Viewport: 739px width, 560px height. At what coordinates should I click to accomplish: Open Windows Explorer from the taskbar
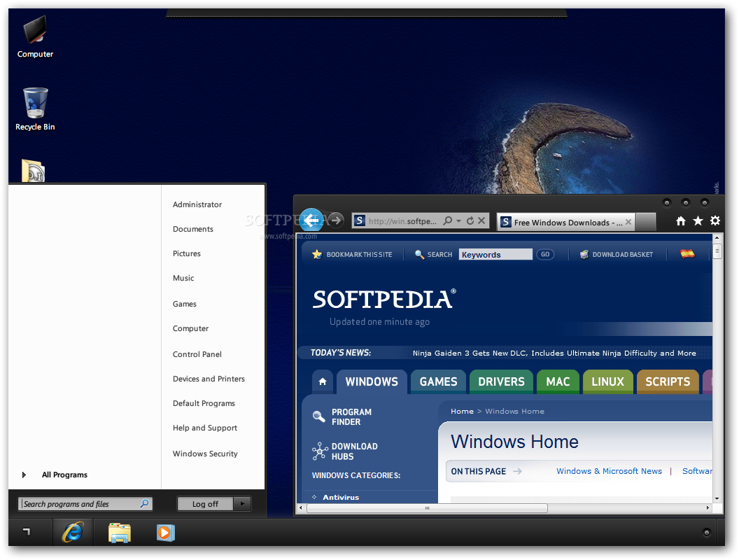[119, 533]
